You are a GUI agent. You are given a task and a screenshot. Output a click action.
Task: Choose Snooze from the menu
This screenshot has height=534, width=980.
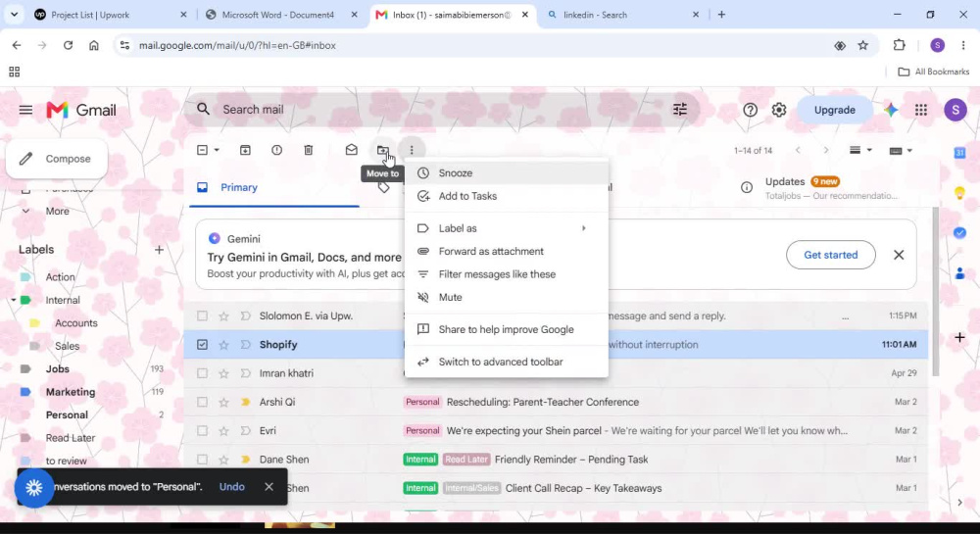(x=507, y=173)
